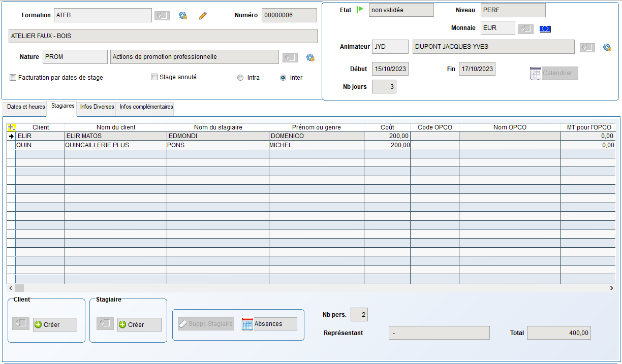622x364 pixels.
Task: Click the yellow plus icon in grid corner
Action: click(11, 127)
